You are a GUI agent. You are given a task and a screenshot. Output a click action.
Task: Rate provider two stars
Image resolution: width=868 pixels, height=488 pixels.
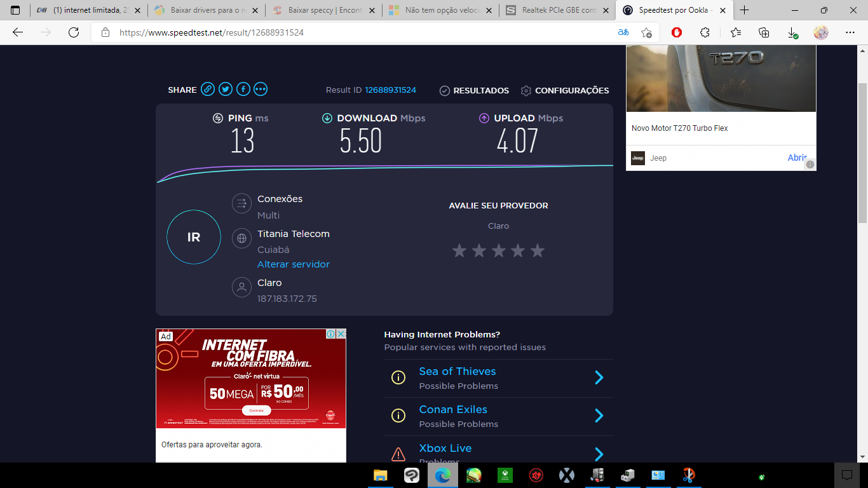(479, 250)
